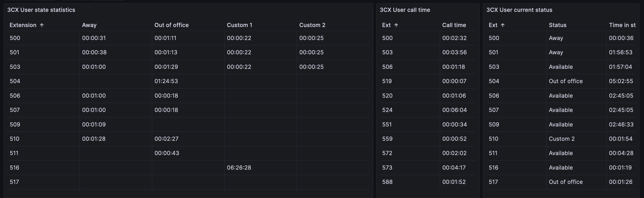Image resolution: width=644 pixels, height=198 pixels.
Task: Sort by the Time in state column
Action: coord(622,25)
